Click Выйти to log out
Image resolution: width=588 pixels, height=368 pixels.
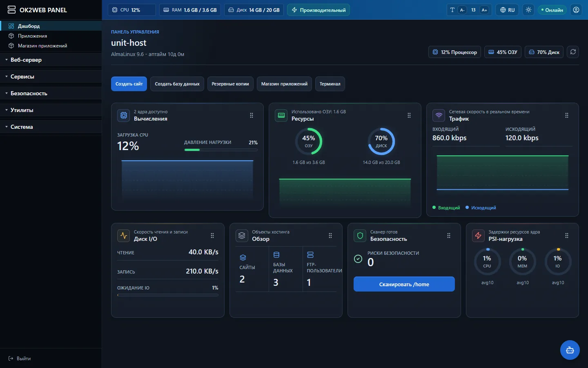20,359
